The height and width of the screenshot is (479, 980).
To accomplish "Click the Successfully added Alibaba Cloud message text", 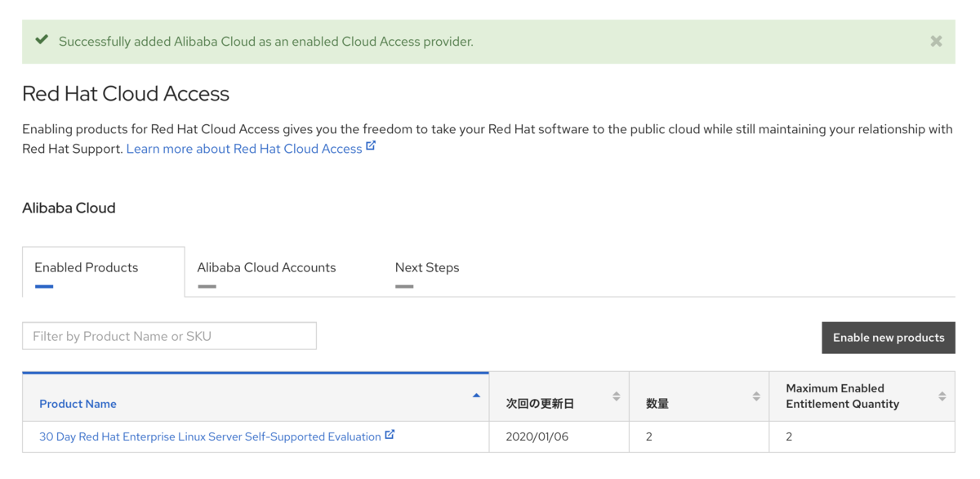I will (266, 41).
